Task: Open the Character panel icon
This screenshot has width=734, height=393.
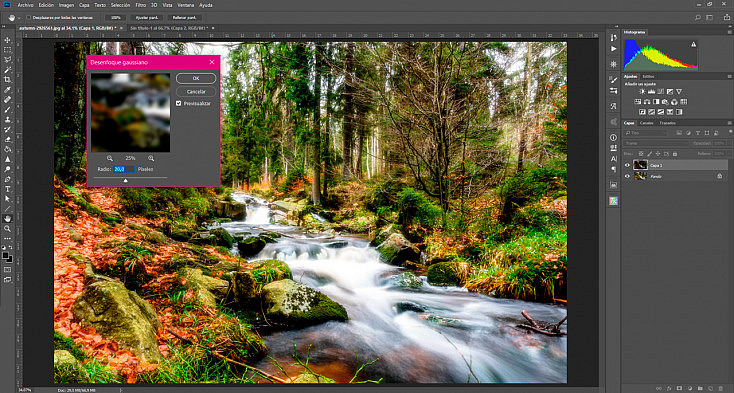Action: tap(614, 159)
